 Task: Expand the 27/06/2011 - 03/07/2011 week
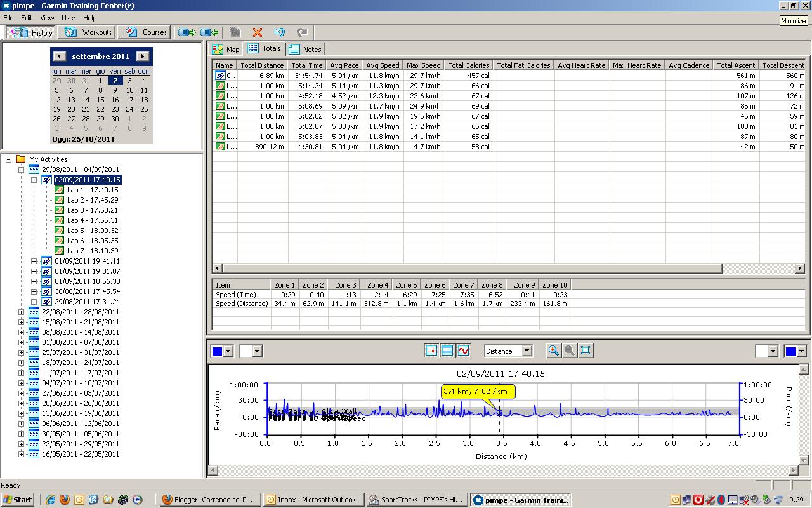click(x=21, y=393)
